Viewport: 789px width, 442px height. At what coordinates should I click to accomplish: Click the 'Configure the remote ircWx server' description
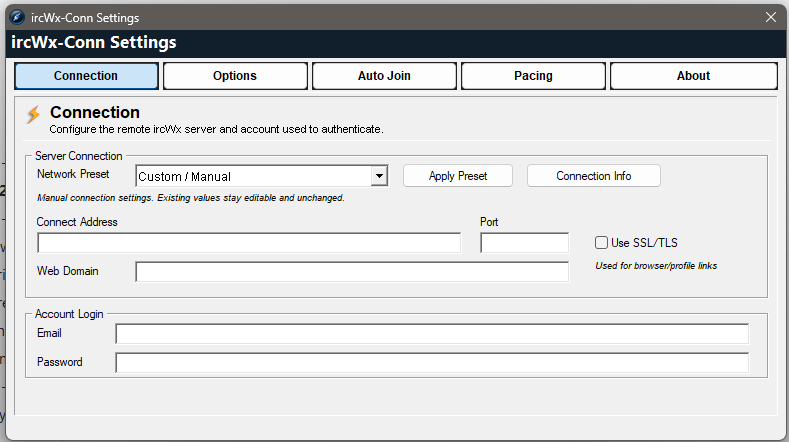216,129
